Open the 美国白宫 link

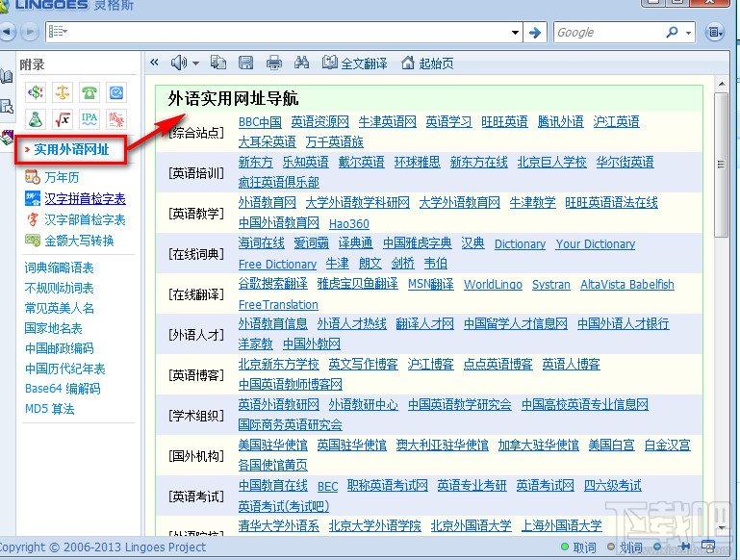612,445
